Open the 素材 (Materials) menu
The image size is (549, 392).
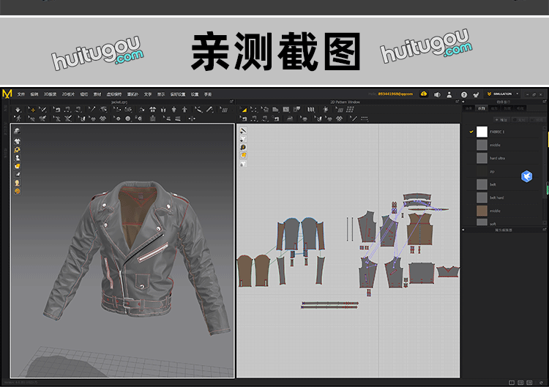[x=97, y=94]
